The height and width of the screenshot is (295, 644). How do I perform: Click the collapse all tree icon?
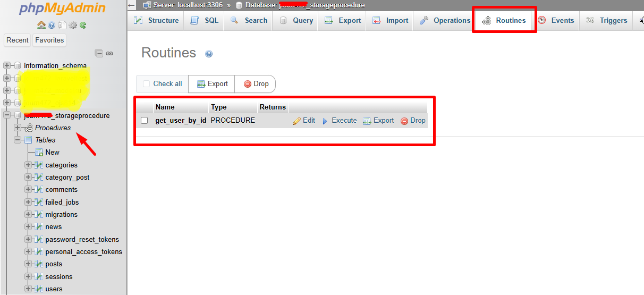[x=99, y=53]
